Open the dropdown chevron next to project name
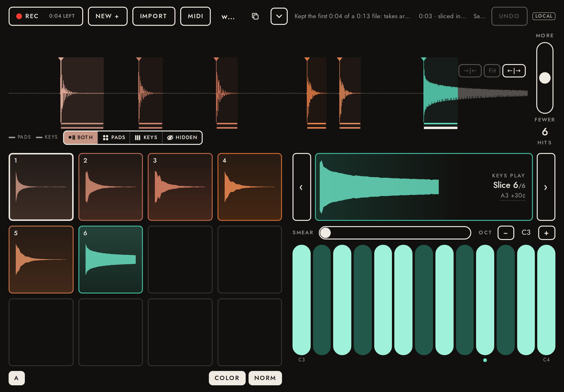The width and height of the screenshot is (564, 392). 279,16
